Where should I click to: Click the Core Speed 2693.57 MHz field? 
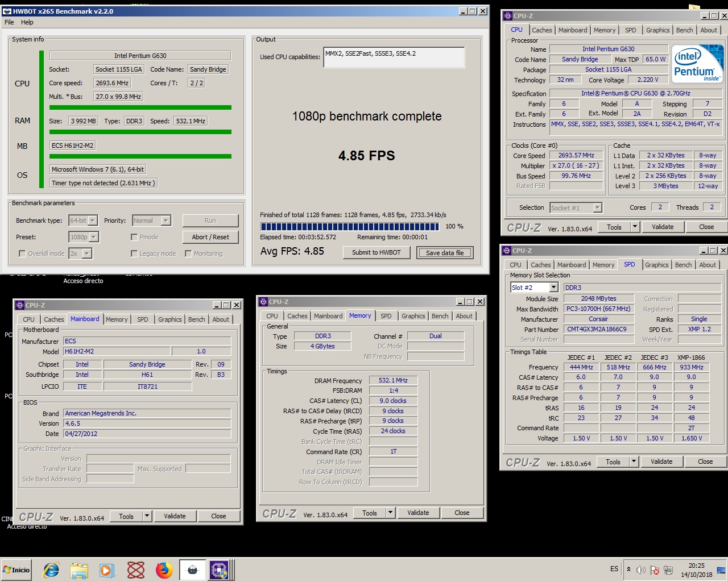click(576, 155)
